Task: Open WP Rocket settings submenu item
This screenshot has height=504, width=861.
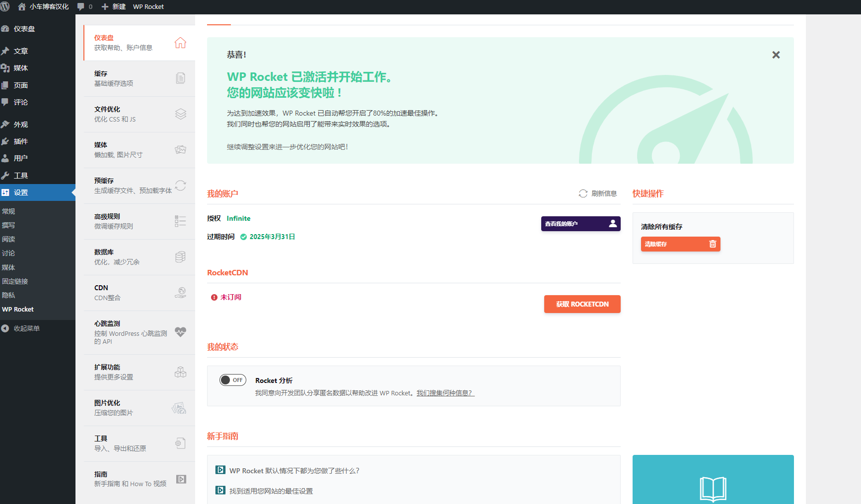Action: point(18,309)
